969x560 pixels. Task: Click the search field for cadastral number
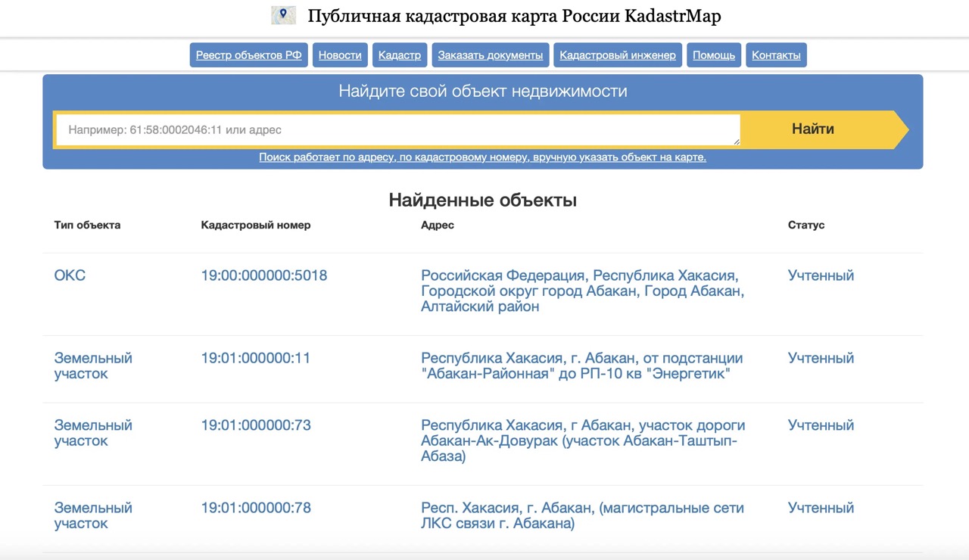click(x=397, y=130)
